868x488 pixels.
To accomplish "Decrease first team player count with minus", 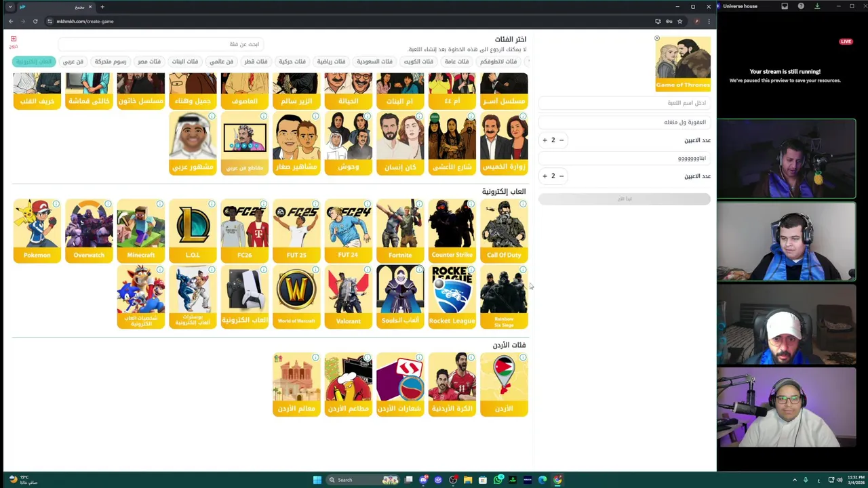I will pos(561,140).
